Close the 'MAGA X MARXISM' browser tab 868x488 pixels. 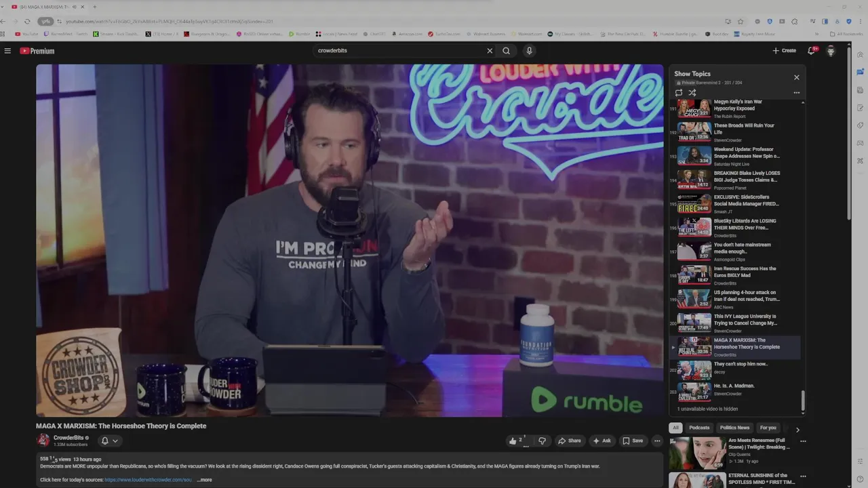pos(83,7)
